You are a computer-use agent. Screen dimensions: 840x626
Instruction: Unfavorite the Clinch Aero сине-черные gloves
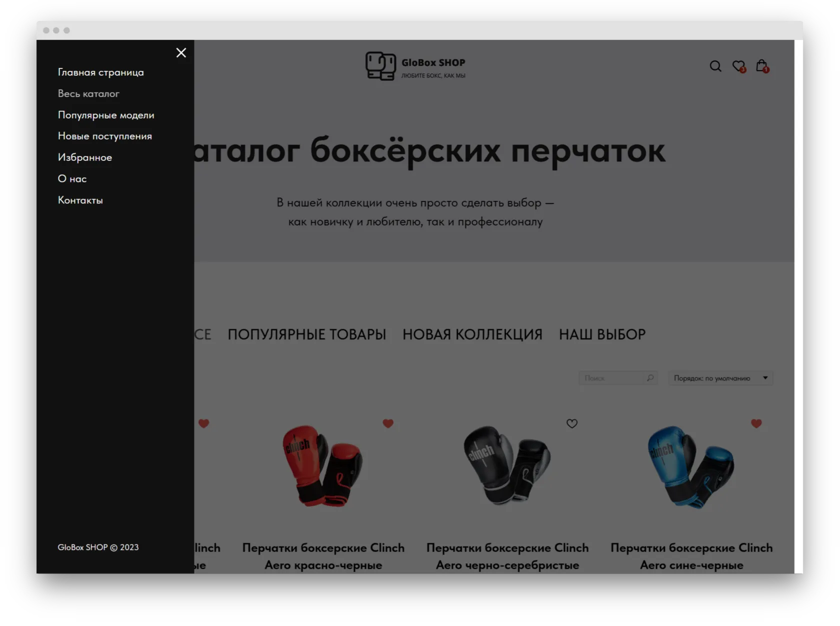click(756, 423)
